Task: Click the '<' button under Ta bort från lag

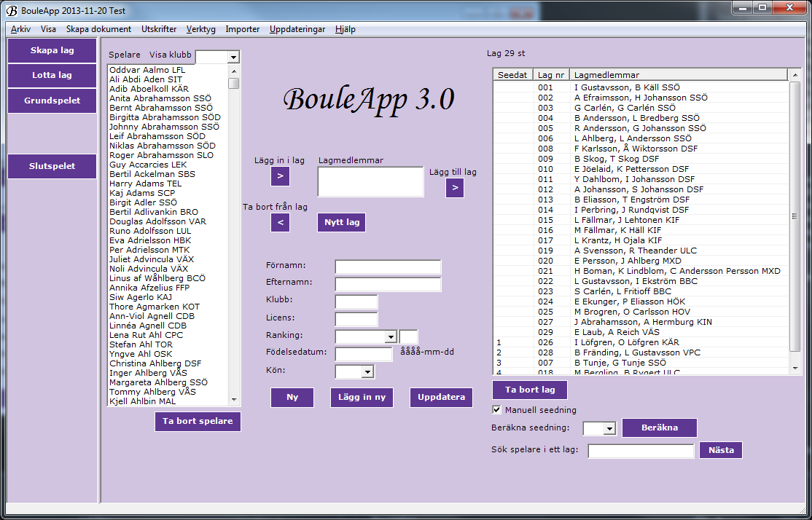Action: pos(280,222)
